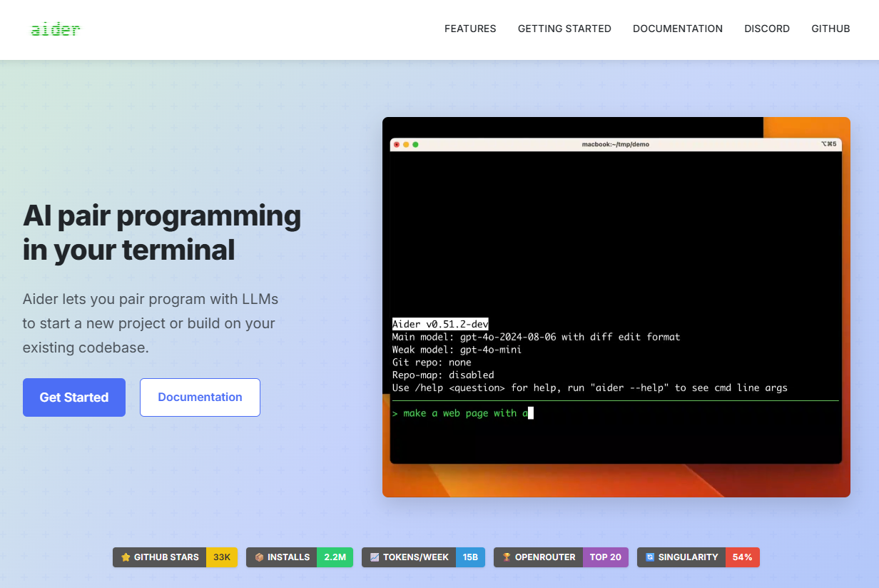Open the Discord nav link

(x=767, y=29)
